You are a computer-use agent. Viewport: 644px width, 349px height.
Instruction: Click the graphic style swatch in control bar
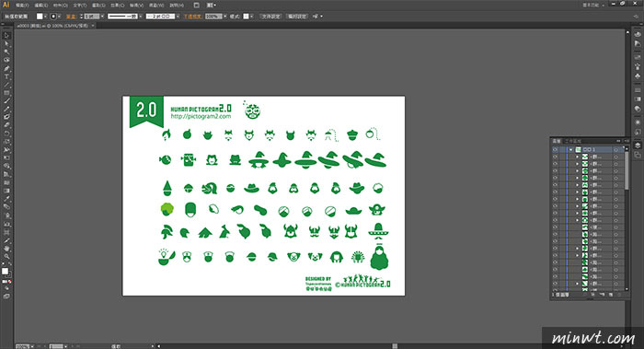coord(246,17)
